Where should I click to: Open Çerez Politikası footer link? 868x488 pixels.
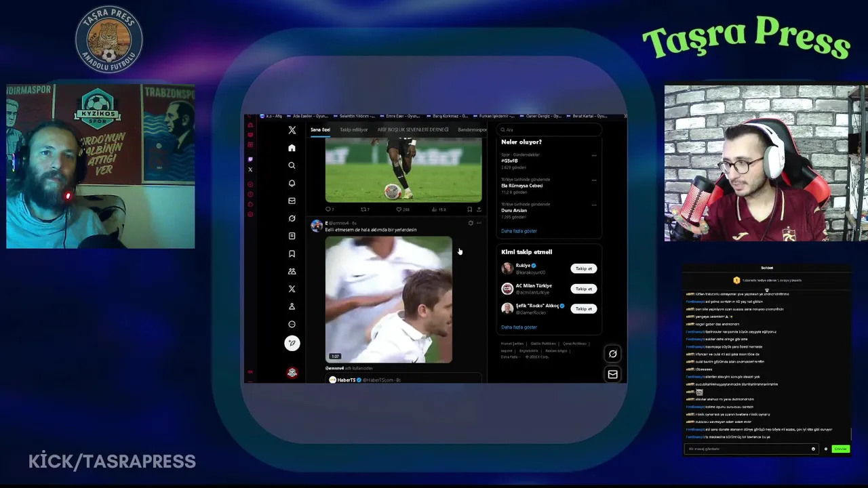[x=574, y=344]
